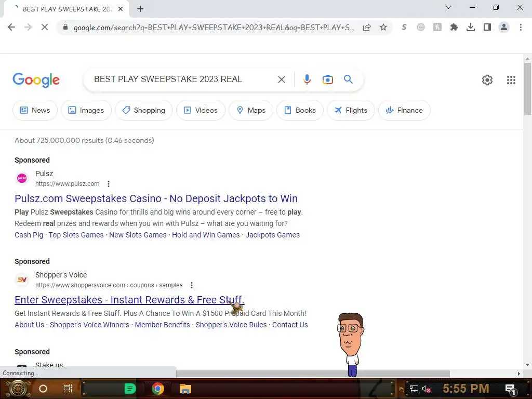Open the About Us sitelink

29,325
